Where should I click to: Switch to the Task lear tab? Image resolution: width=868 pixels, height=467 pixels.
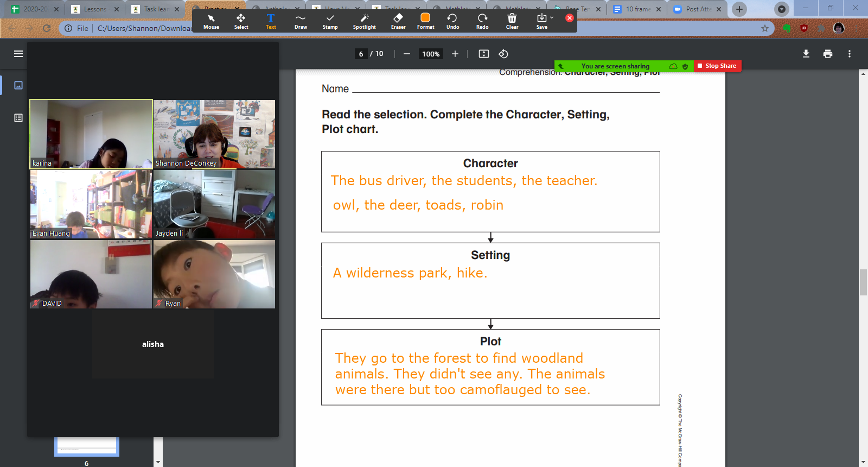(x=156, y=9)
